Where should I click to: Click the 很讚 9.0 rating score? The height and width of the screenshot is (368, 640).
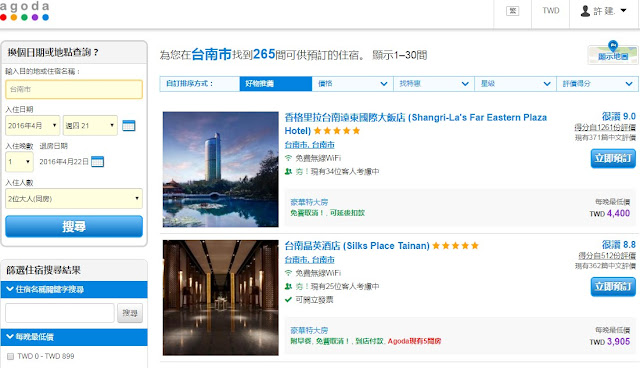pos(619,117)
